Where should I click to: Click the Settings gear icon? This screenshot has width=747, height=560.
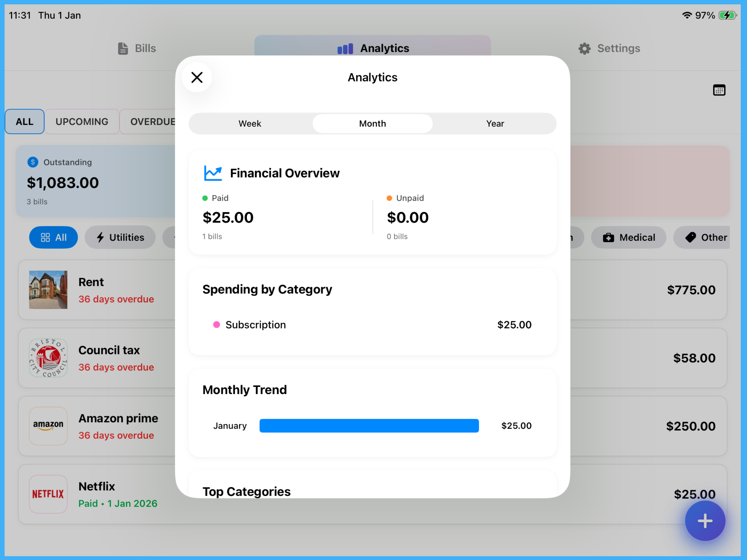click(x=585, y=49)
